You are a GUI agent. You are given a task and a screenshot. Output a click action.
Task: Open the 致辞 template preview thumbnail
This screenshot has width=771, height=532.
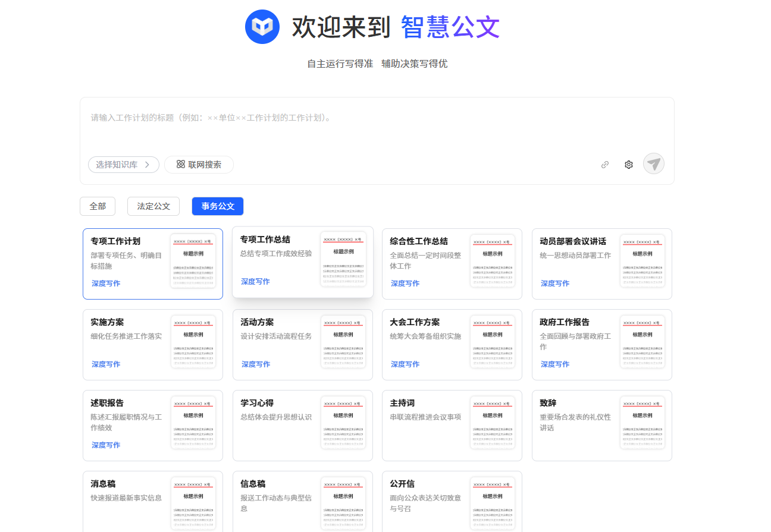[642, 423]
